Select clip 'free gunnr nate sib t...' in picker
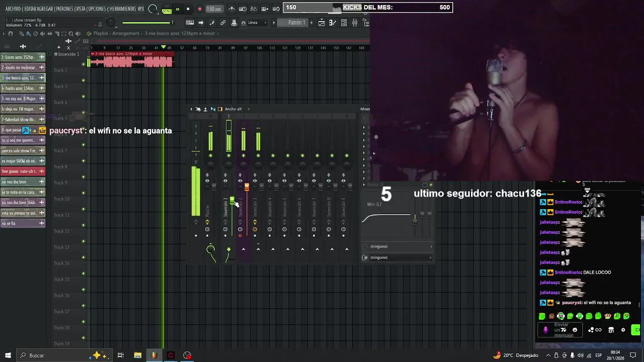The image size is (644, 362). click(23, 171)
